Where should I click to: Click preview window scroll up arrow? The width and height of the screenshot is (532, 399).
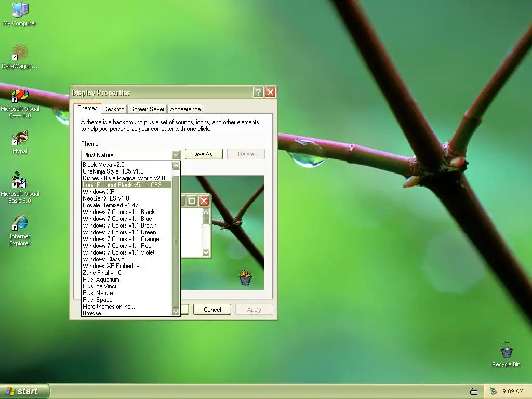point(206,212)
